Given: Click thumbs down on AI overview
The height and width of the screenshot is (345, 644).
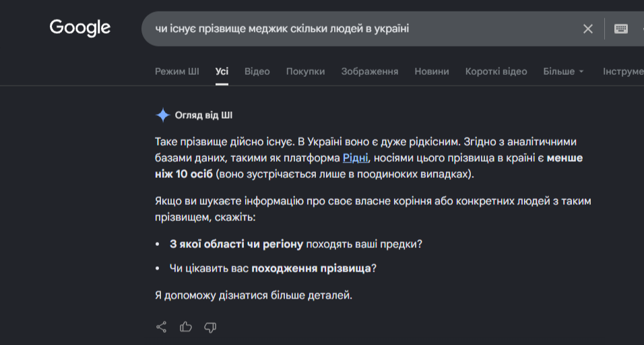Looking at the screenshot, I should 210,327.
